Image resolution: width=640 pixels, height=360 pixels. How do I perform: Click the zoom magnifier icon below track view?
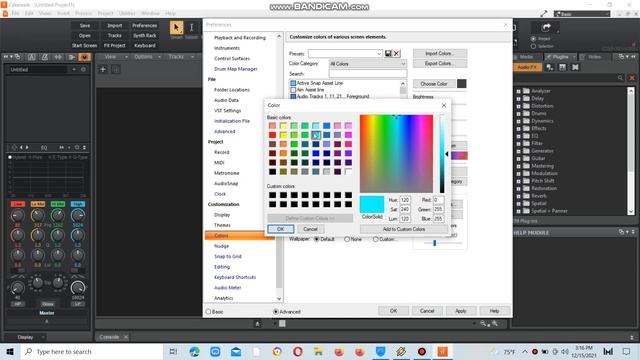click(x=483, y=323)
